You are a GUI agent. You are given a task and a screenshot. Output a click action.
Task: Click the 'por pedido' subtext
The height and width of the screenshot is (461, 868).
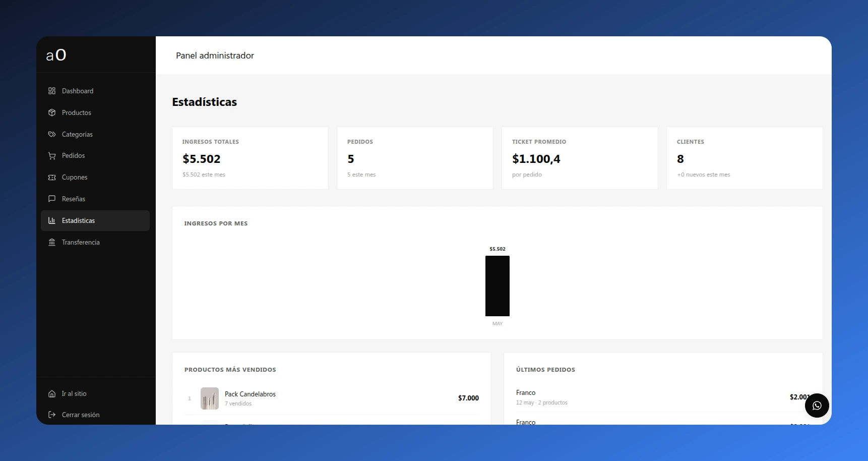point(527,175)
